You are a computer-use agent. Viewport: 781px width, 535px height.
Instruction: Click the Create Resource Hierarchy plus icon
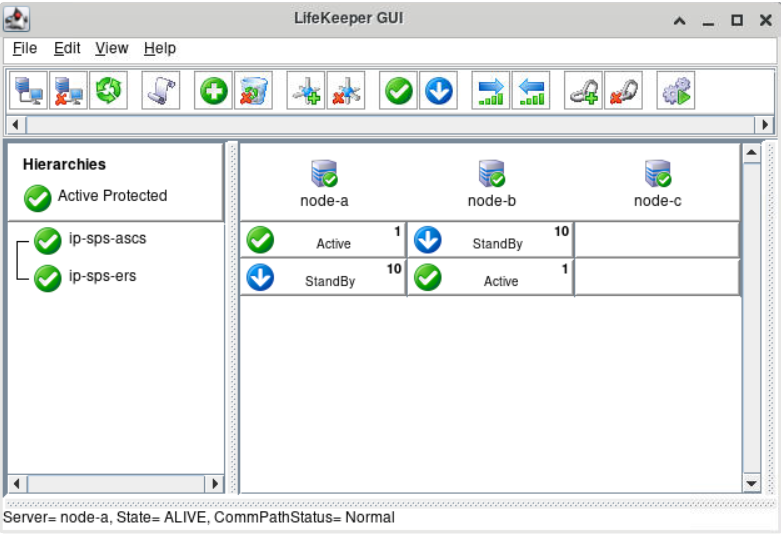click(x=213, y=91)
